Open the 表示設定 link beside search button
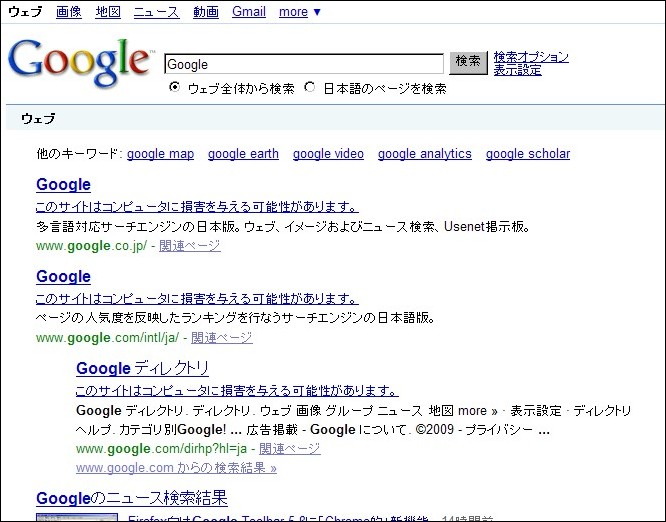666x522 pixels. [x=517, y=70]
